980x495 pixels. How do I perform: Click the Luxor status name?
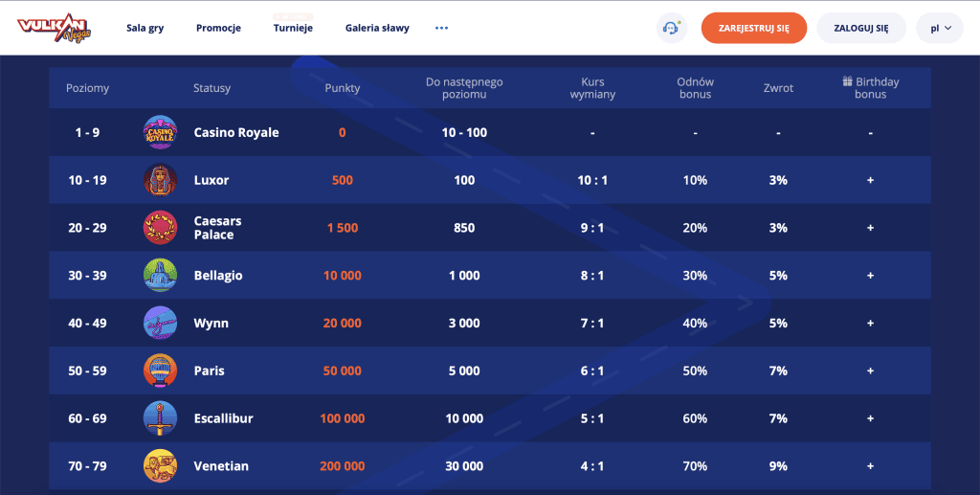point(212,180)
